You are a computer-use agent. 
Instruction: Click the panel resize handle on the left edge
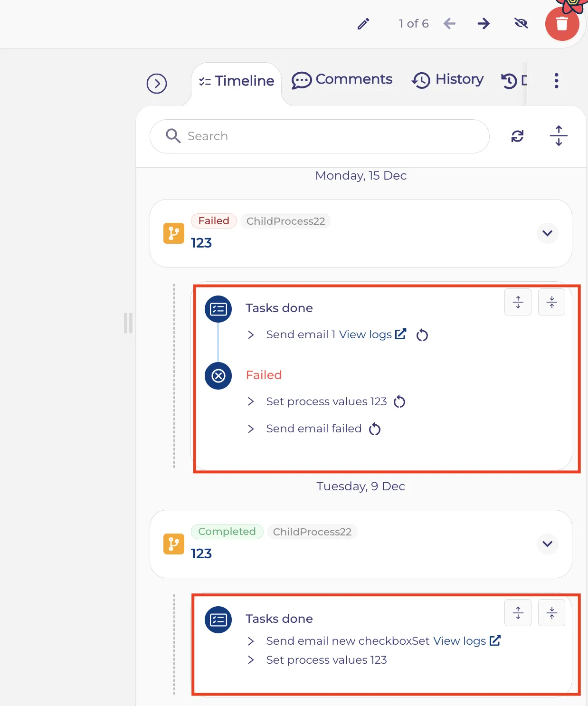(x=128, y=323)
